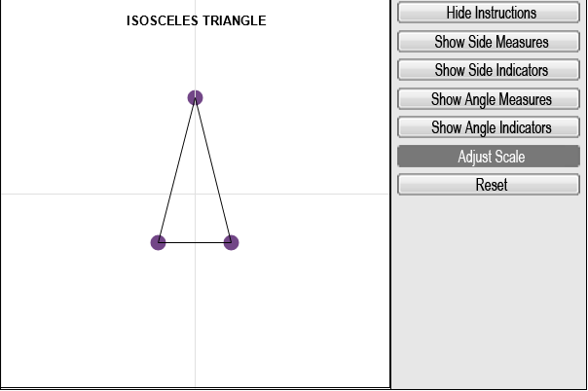The width and height of the screenshot is (588, 391).
Task: Enable Show Side Indicators
Action: [x=491, y=70]
